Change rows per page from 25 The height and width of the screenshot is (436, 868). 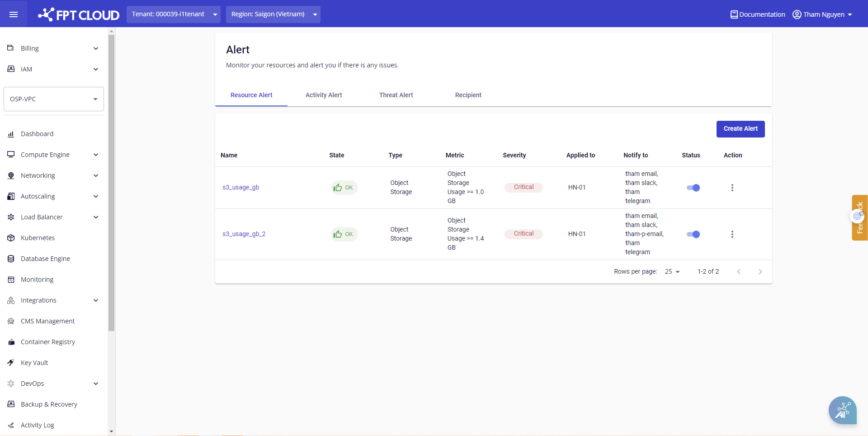(x=672, y=272)
